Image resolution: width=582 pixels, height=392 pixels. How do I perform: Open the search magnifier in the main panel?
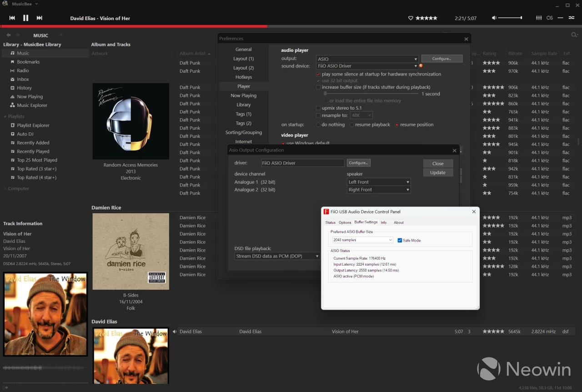coord(574,35)
